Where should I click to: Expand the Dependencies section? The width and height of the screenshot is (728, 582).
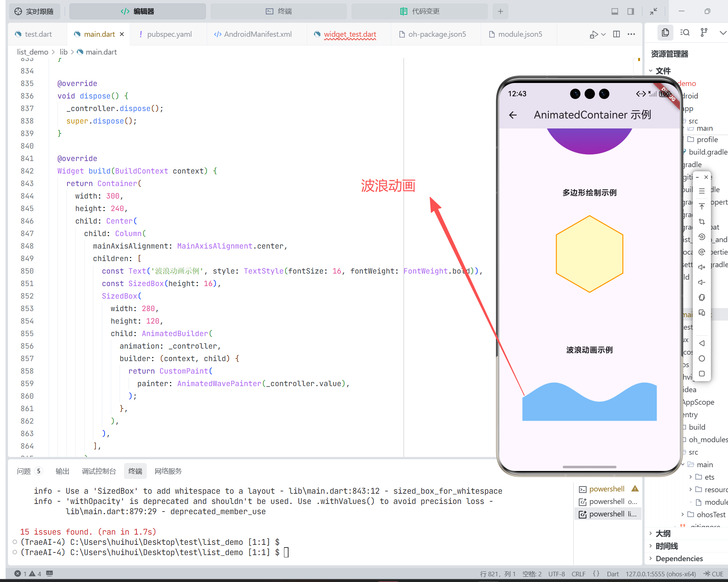679,559
